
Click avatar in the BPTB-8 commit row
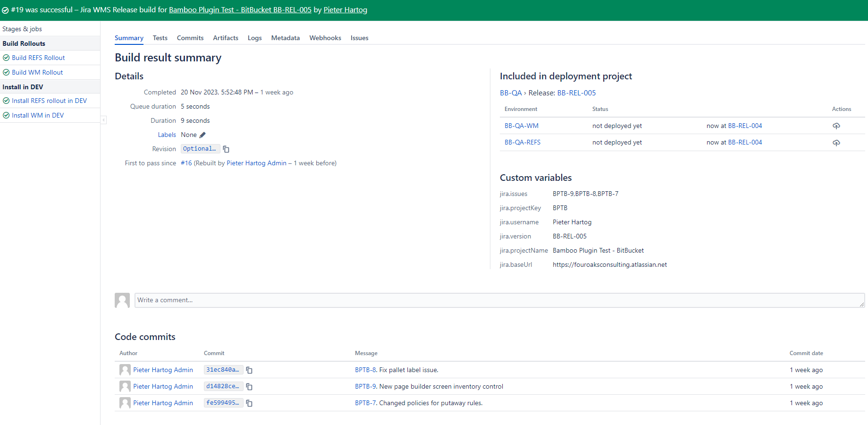point(125,370)
